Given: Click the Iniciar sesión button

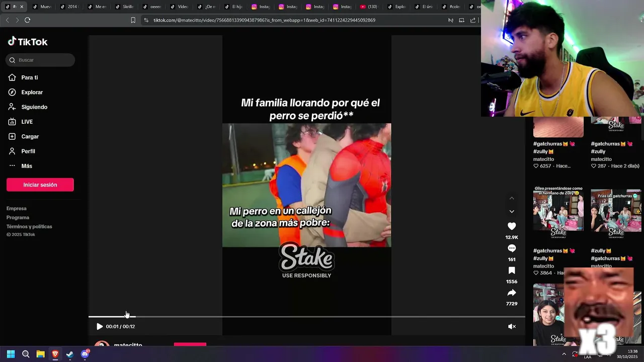Looking at the screenshot, I should pyautogui.click(x=40, y=185).
